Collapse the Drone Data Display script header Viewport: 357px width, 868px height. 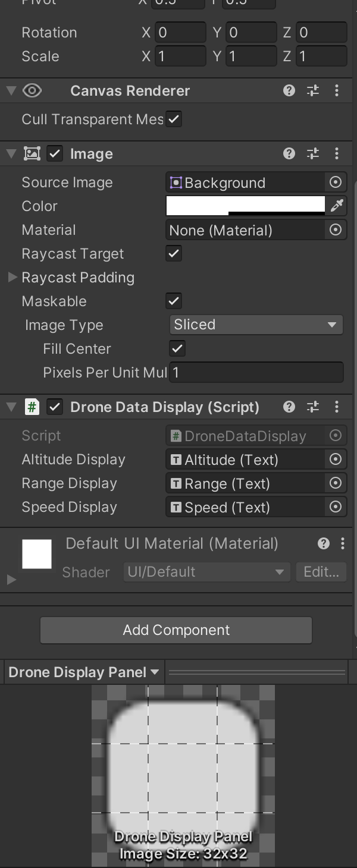coord(11,407)
